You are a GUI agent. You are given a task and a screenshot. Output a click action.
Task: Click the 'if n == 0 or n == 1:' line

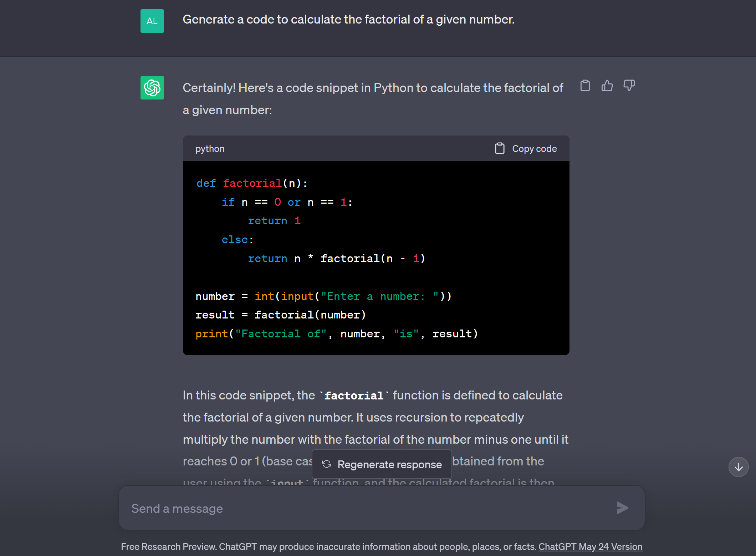point(287,202)
